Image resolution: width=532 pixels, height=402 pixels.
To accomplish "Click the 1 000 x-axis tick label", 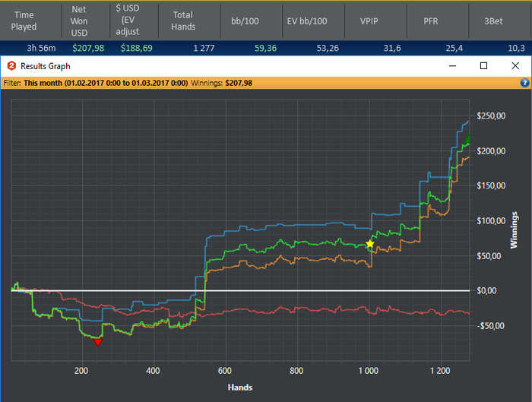I will pos(368,370).
